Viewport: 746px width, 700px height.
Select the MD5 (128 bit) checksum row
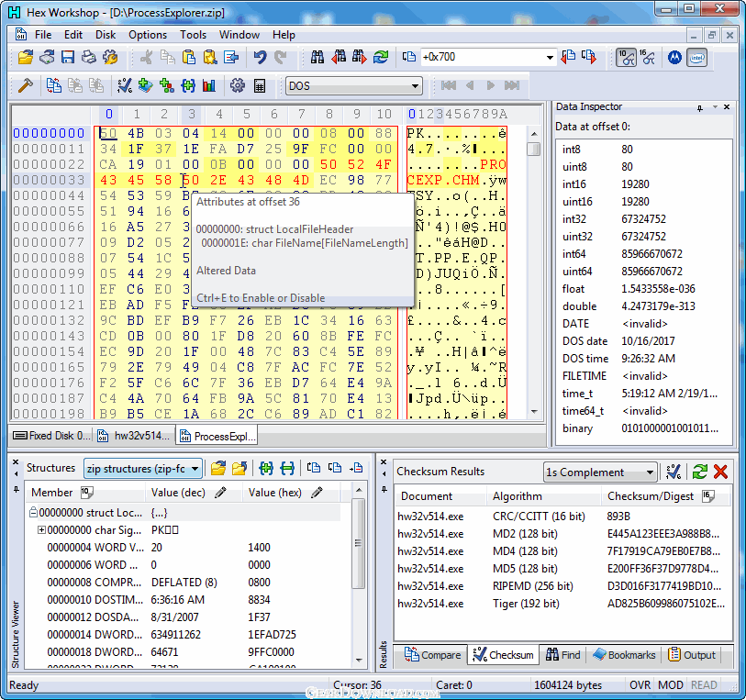point(562,569)
